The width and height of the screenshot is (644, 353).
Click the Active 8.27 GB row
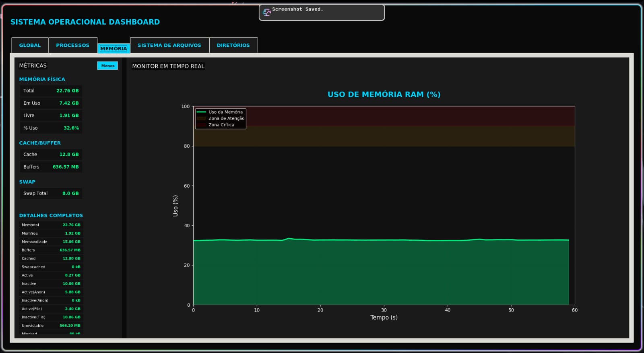51,275
